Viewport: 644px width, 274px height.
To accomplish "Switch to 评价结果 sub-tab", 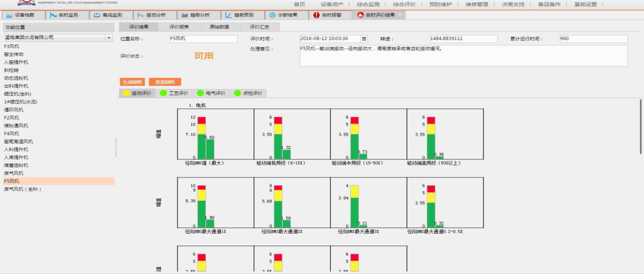I will click(x=139, y=27).
